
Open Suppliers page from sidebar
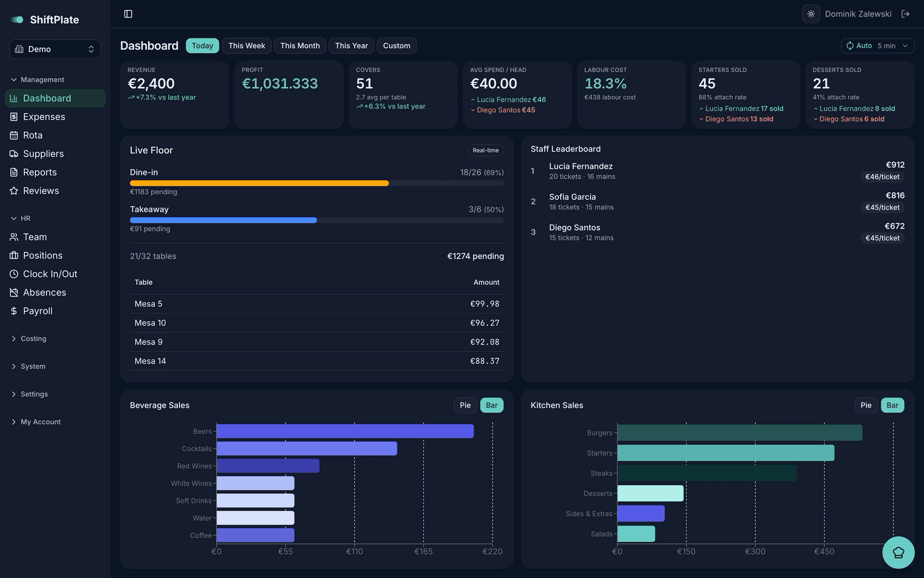pyautogui.click(x=55, y=154)
